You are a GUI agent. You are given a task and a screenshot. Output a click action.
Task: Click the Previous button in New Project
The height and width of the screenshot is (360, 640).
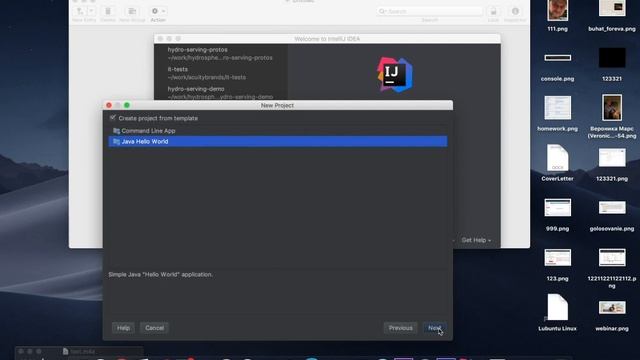[x=400, y=328]
